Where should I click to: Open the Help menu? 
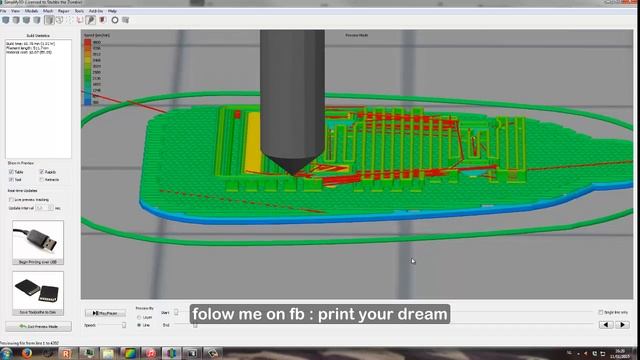[112, 11]
